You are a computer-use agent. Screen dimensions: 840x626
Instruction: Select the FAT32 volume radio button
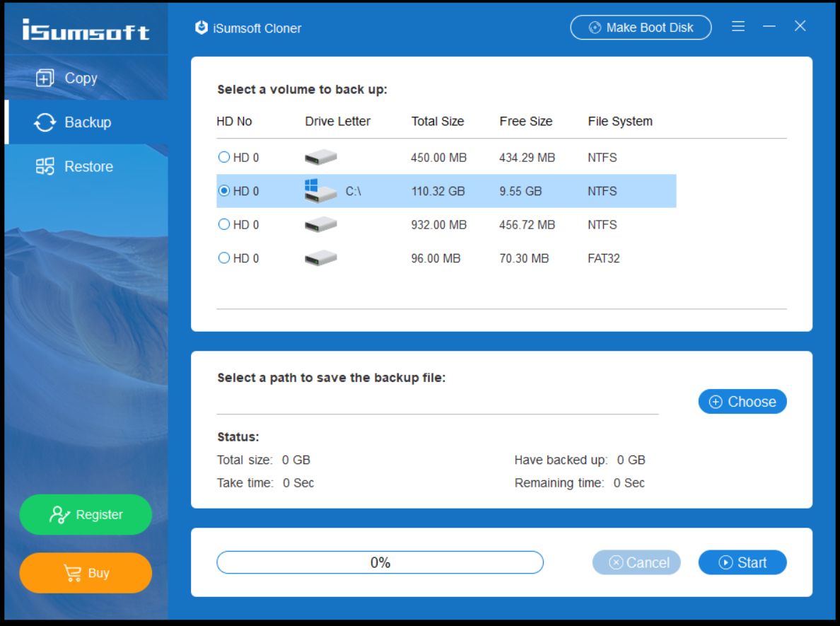coord(224,257)
